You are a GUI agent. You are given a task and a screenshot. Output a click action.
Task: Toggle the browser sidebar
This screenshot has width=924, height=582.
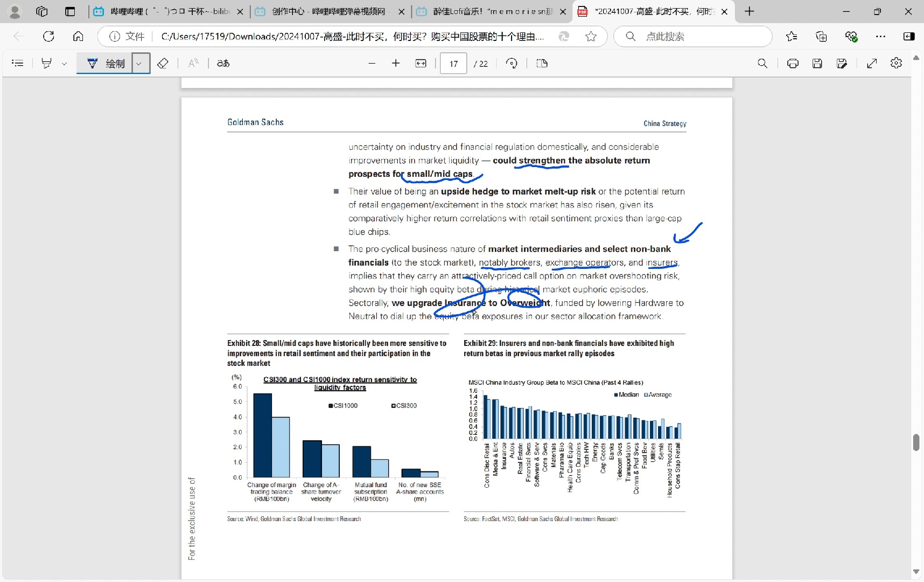pos(909,36)
